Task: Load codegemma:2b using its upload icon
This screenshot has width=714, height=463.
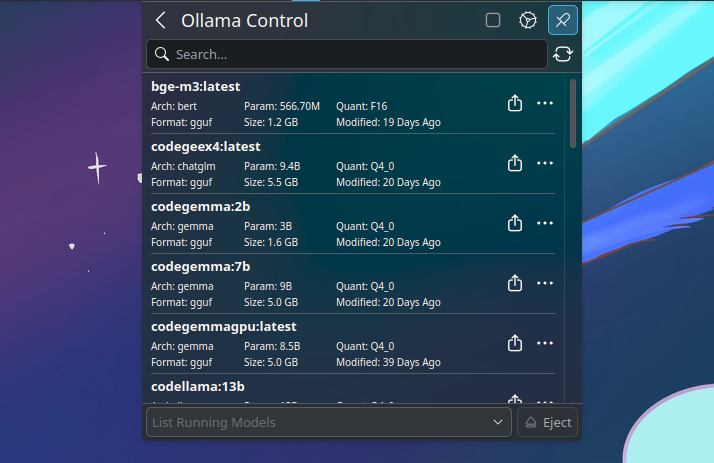Action: click(x=515, y=223)
